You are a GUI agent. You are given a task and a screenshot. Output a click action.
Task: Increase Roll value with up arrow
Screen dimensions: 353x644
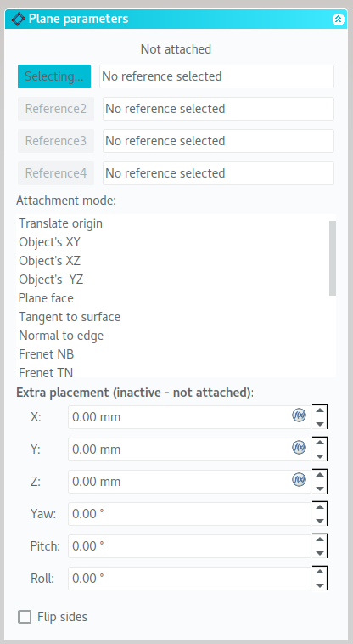320,572
